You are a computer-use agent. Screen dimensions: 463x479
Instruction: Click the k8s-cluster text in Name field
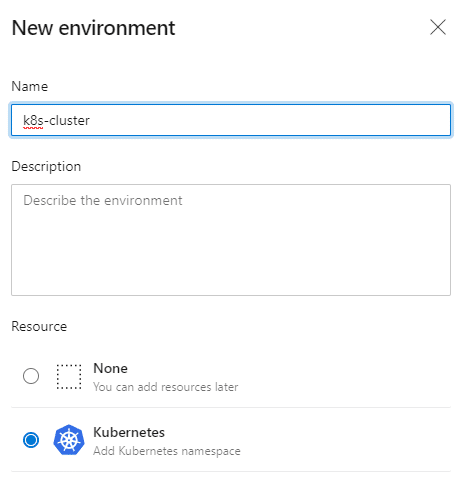coord(56,120)
